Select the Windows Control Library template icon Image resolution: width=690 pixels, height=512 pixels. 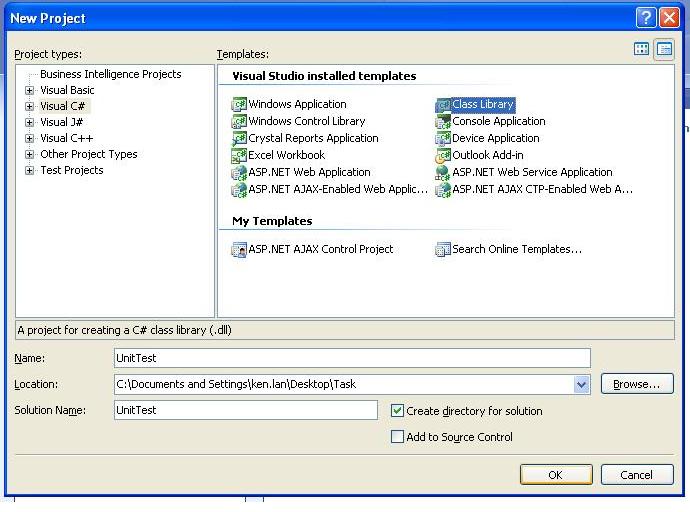tap(239, 121)
